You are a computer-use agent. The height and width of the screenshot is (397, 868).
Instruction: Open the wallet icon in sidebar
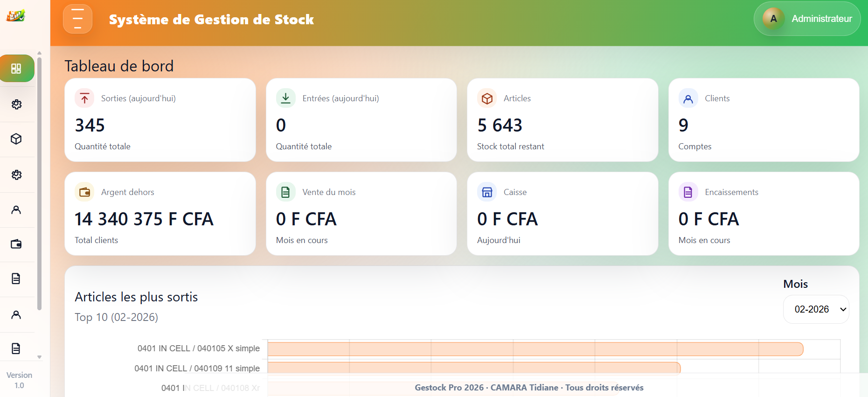tap(16, 244)
